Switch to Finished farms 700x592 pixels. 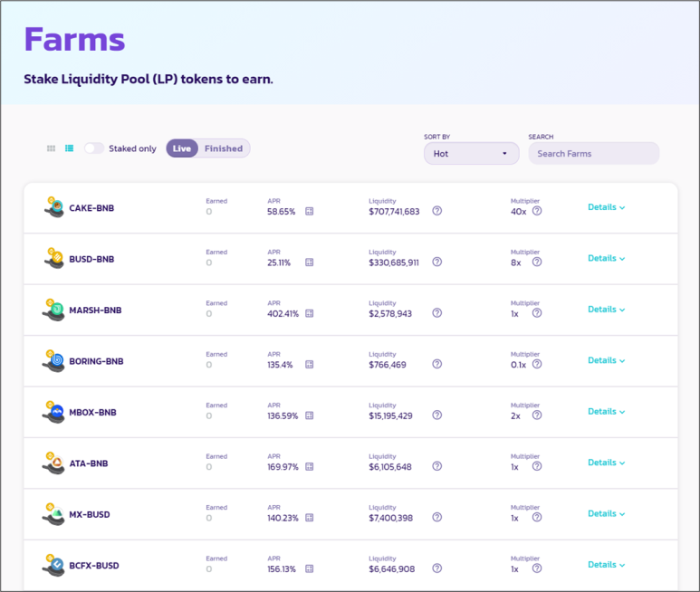223,148
